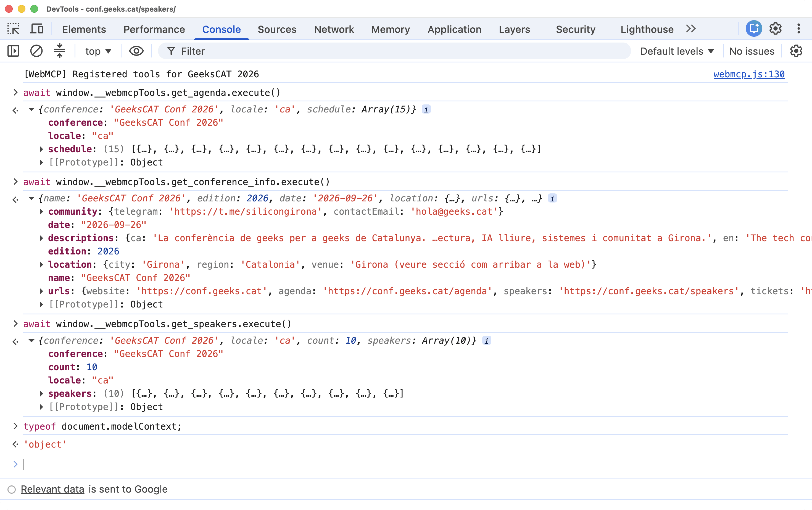Viewport: 812px width, 510px height.
Task: Switch to the Layers tab
Action: pos(514,29)
